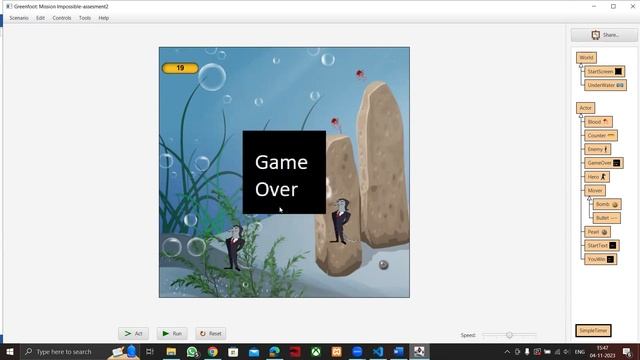This screenshot has width=640, height=360.
Task: Show hidden system tray icons
Action: [x=507, y=352]
